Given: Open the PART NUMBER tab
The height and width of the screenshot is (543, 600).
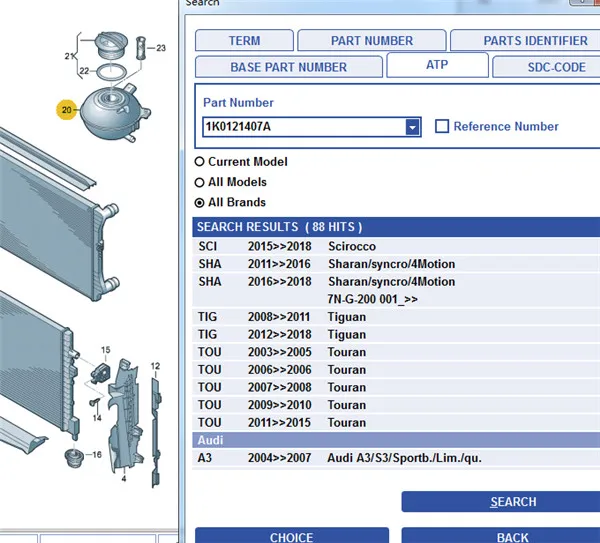Looking at the screenshot, I should tap(372, 41).
